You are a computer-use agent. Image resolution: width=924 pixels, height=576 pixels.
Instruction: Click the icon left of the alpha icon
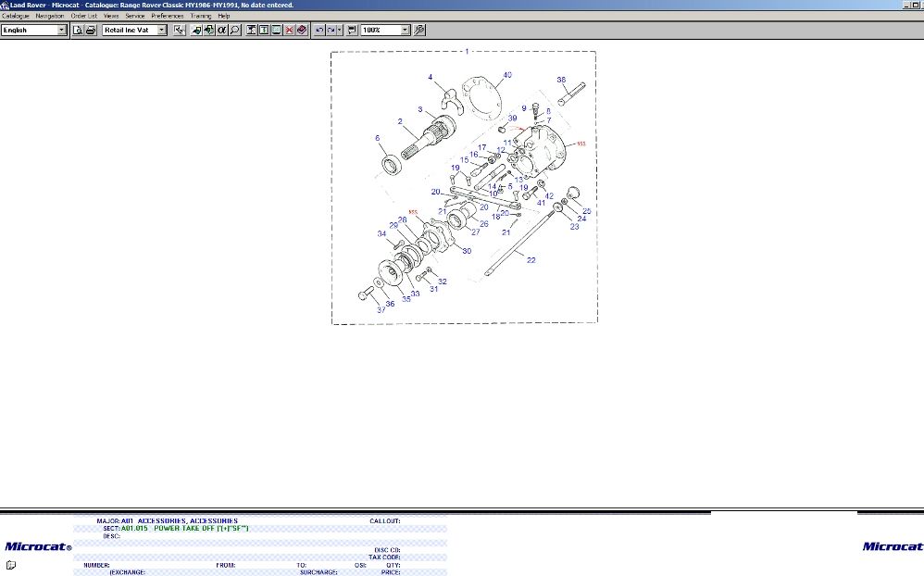208,30
